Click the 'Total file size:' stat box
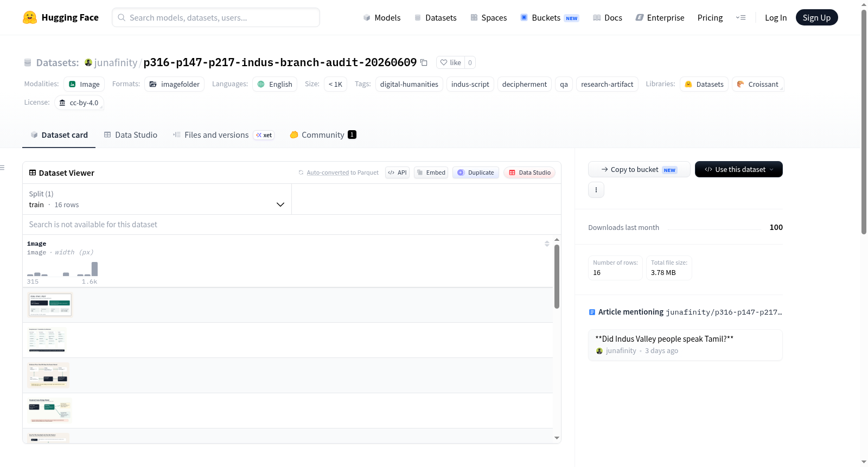 tap(669, 268)
